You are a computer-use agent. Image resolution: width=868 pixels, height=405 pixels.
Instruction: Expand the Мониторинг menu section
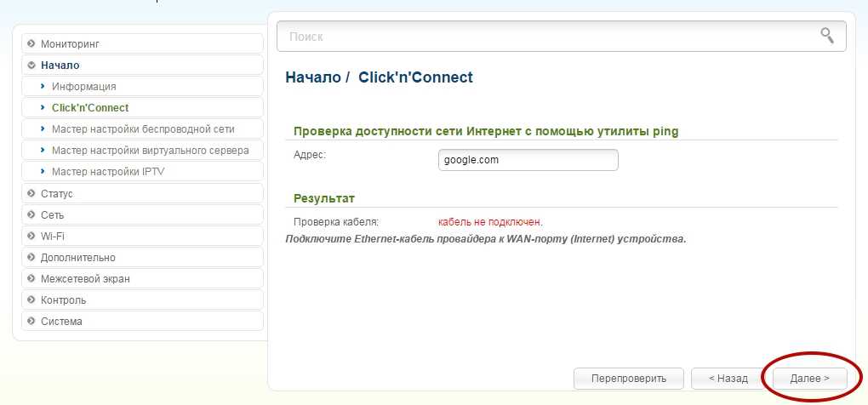tap(77, 43)
